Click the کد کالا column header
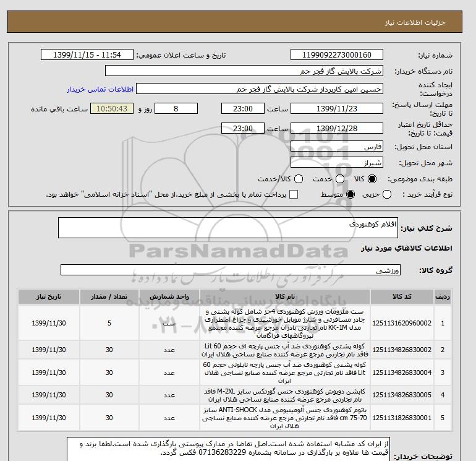Viewport: 476px width, 461px height. [402, 296]
